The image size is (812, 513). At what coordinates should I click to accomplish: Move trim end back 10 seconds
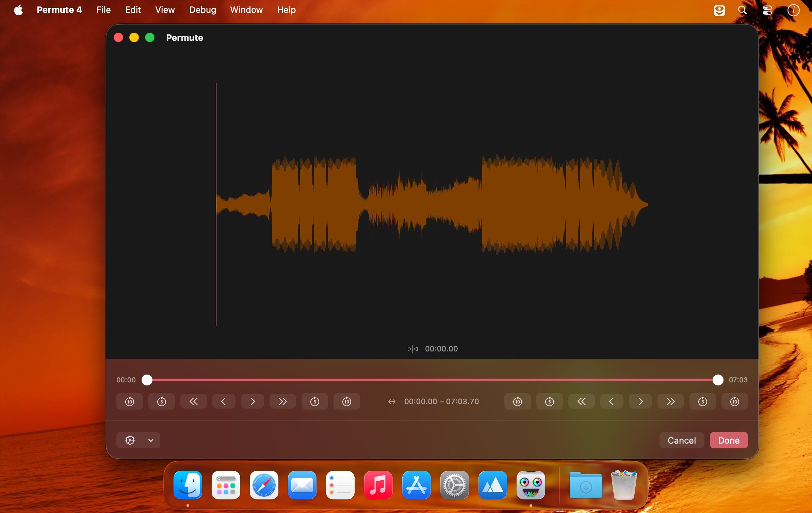pyautogui.click(x=518, y=401)
